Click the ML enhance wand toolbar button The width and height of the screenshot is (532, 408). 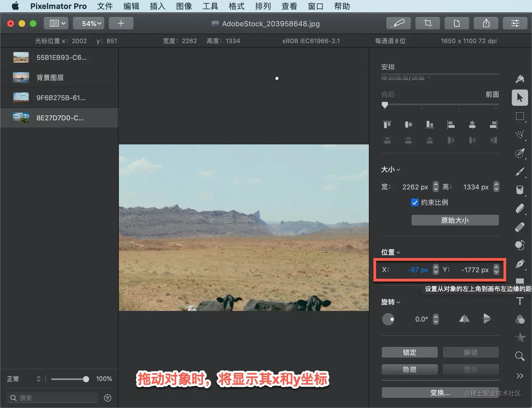coord(399,23)
